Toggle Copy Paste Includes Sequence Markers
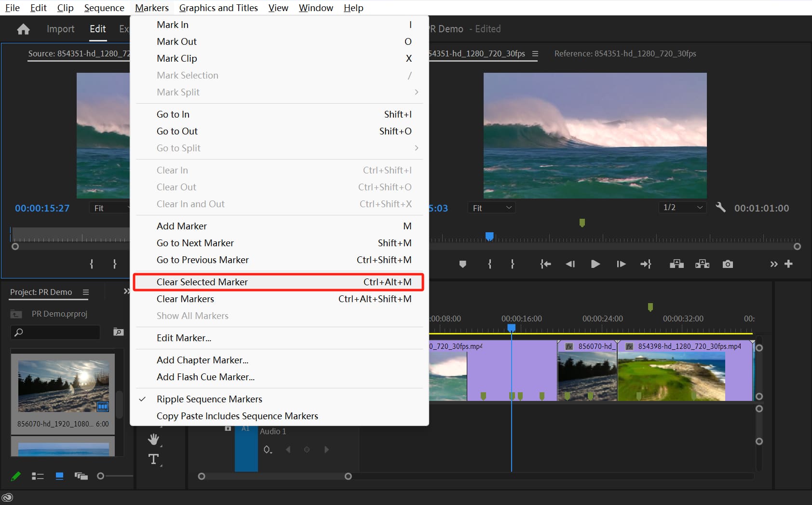 [237, 416]
